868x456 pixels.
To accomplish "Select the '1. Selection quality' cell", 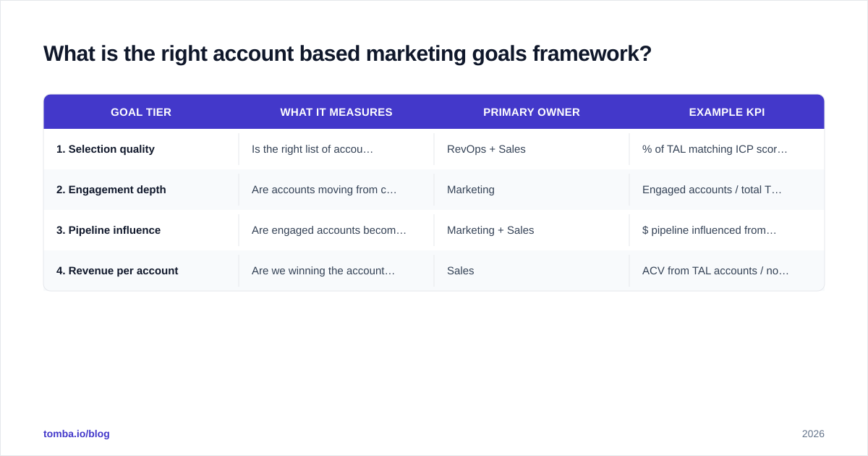I will 141,149.
